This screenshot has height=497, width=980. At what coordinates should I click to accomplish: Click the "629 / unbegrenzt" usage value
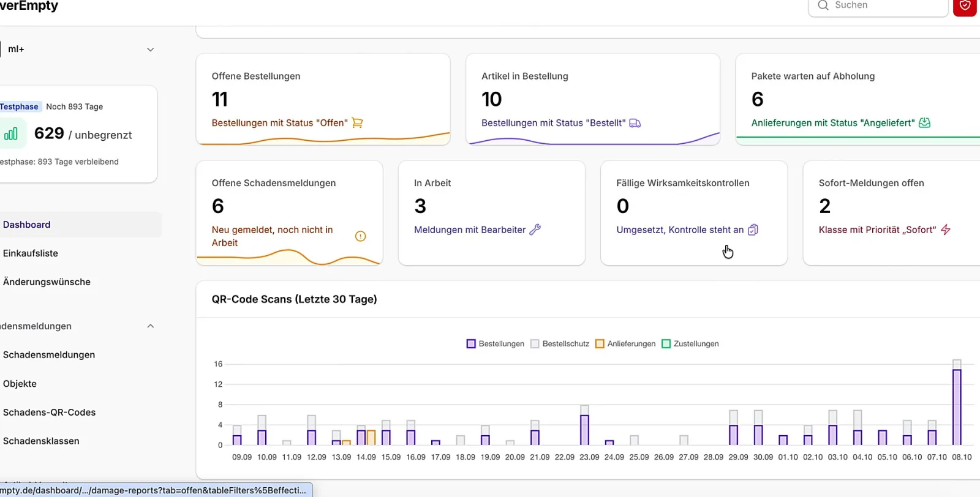point(83,133)
